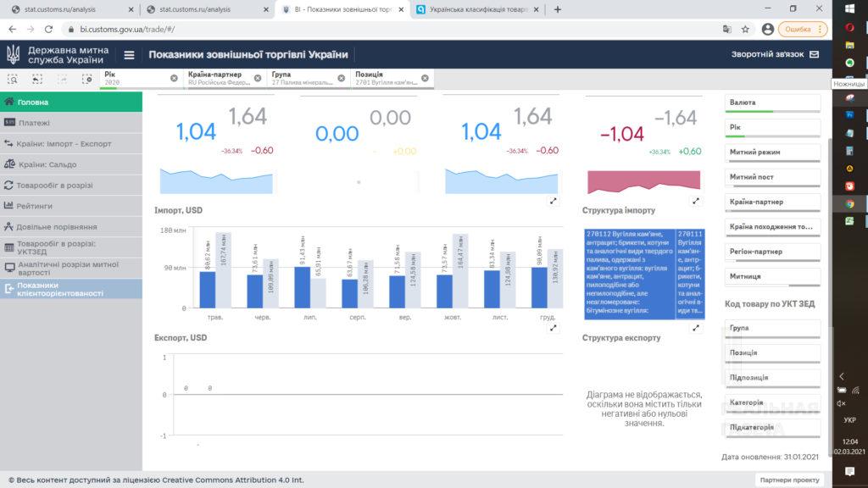This screenshot has height=488, width=868.
Task: Expand the Регіон-партнер filter
Action: [772, 252]
